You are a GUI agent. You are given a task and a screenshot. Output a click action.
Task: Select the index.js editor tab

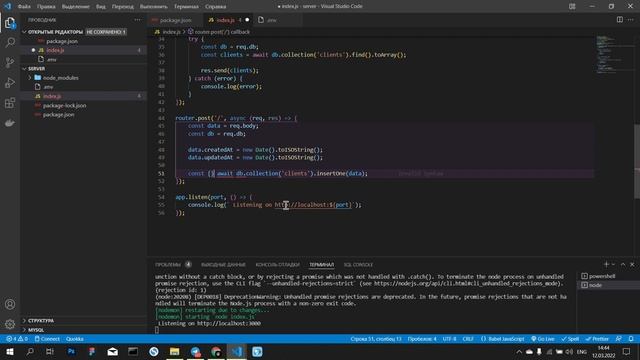(x=225, y=20)
